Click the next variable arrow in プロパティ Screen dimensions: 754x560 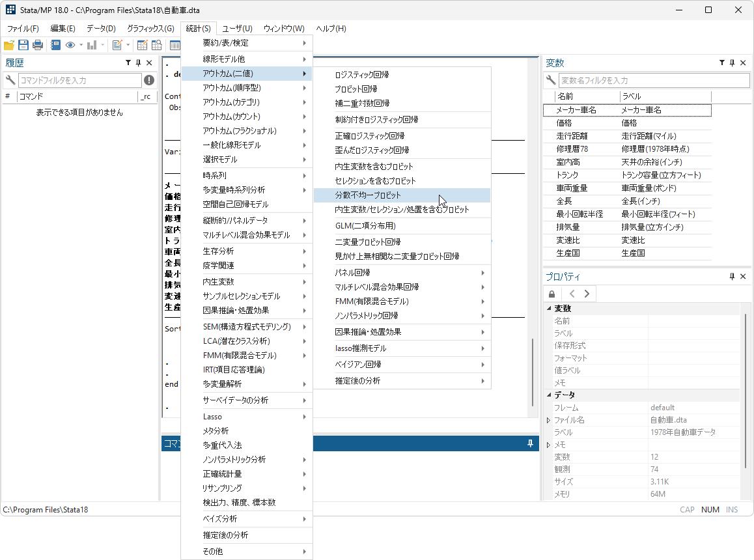pyautogui.click(x=587, y=294)
